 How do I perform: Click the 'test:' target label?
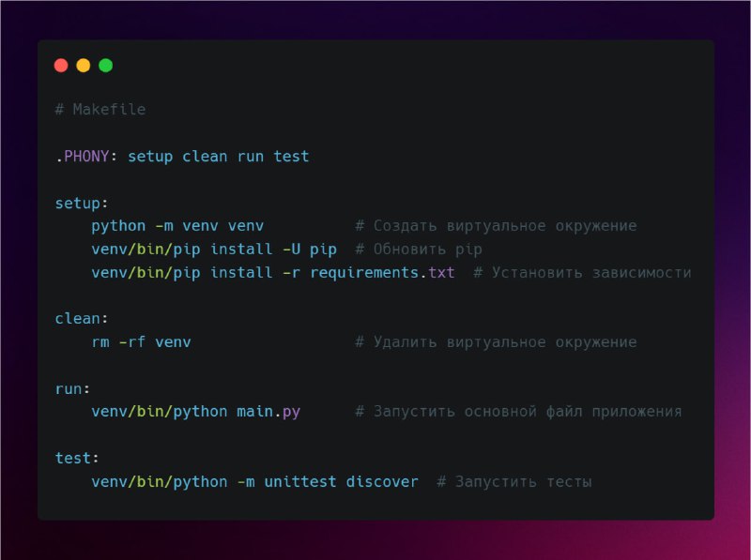tap(77, 458)
